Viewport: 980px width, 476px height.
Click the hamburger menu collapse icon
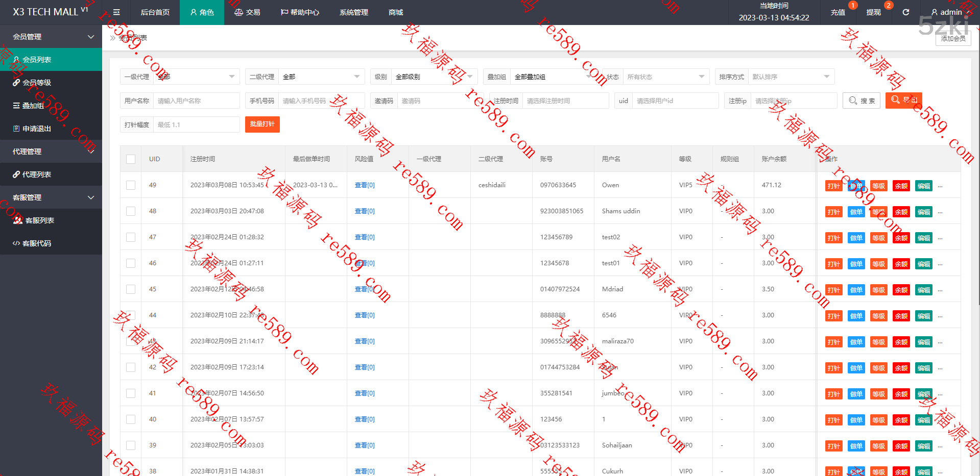point(116,12)
